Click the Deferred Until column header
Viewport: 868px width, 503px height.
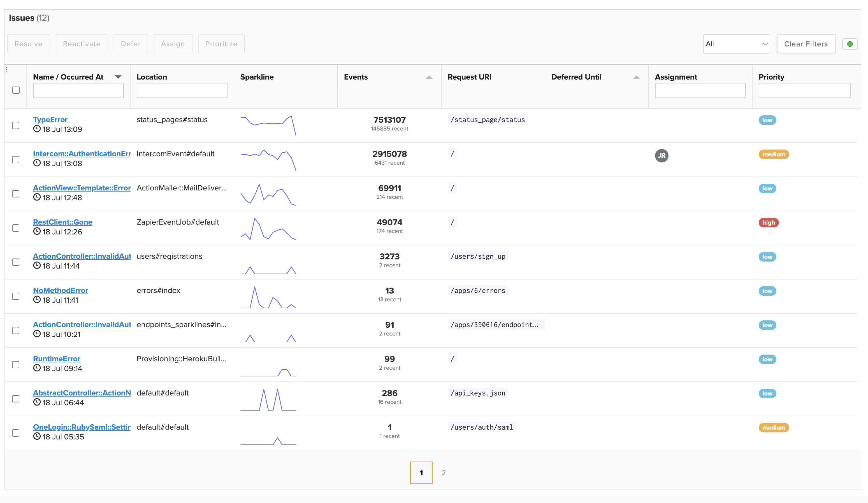[576, 77]
